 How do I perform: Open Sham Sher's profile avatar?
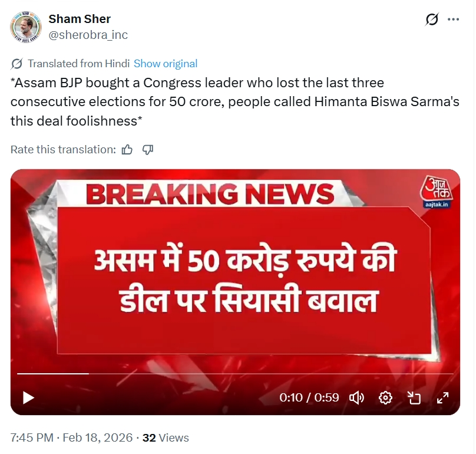click(26, 27)
